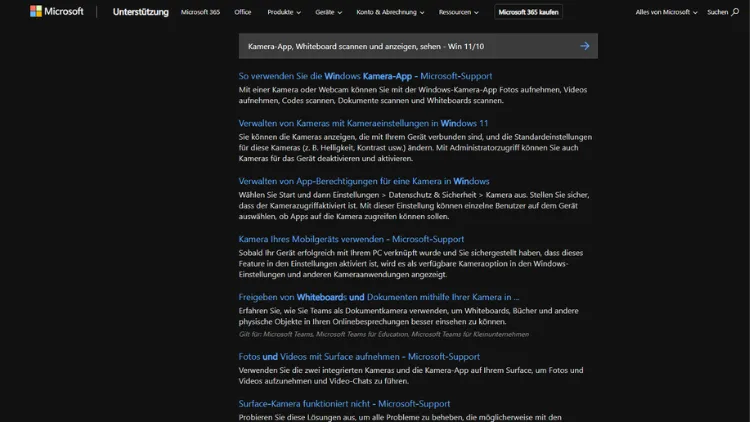
Task: Click the search arrow in the search box
Action: pos(585,46)
